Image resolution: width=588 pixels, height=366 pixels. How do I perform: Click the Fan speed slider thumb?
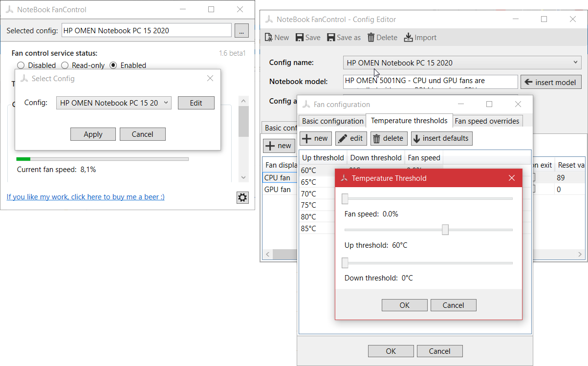(345, 198)
